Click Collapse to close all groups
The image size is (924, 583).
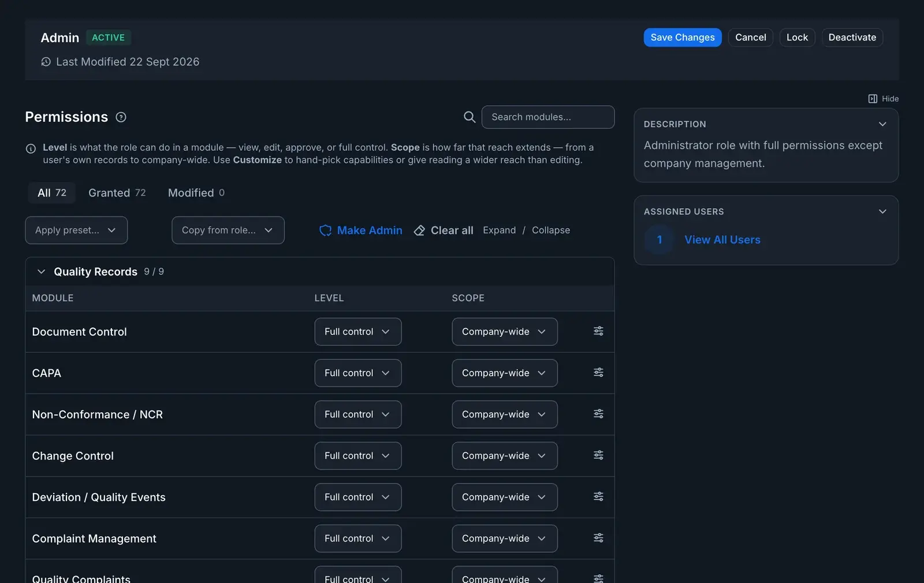(x=551, y=230)
